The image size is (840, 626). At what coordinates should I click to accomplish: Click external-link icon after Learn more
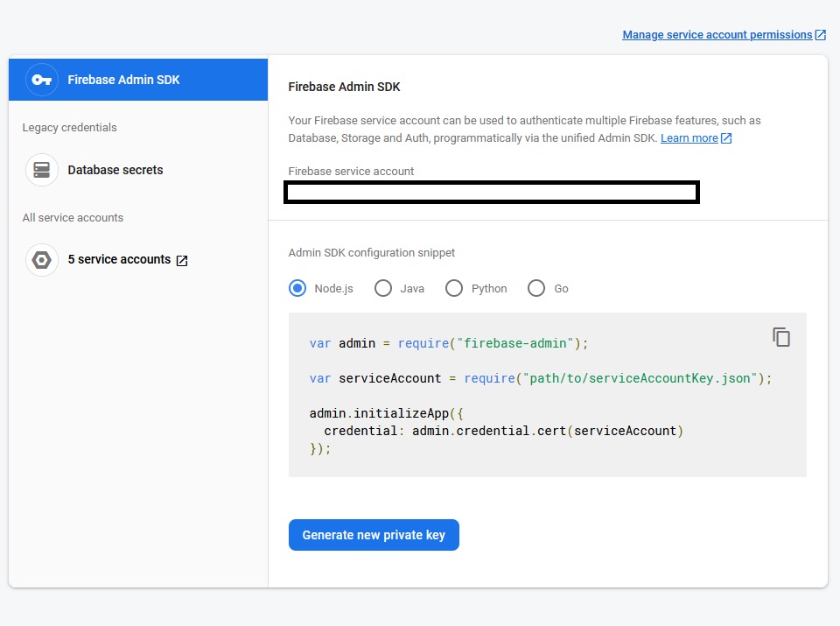click(726, 138)
